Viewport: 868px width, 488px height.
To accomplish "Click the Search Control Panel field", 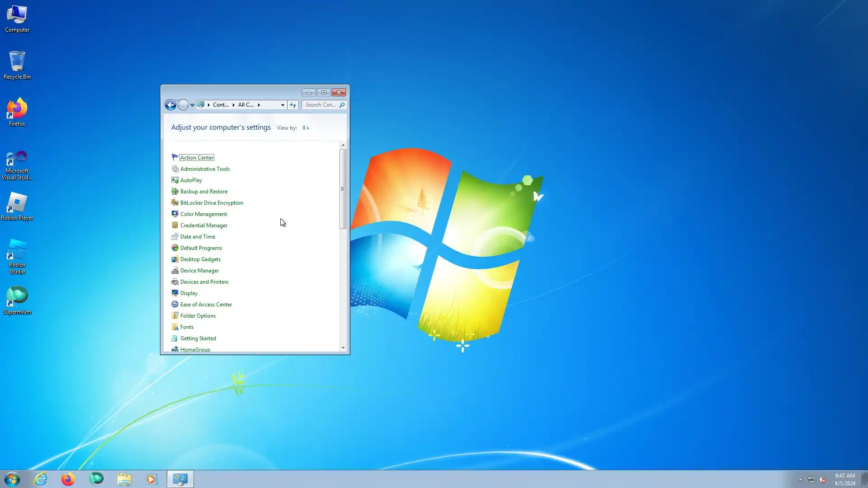I will tap(321, 105).
